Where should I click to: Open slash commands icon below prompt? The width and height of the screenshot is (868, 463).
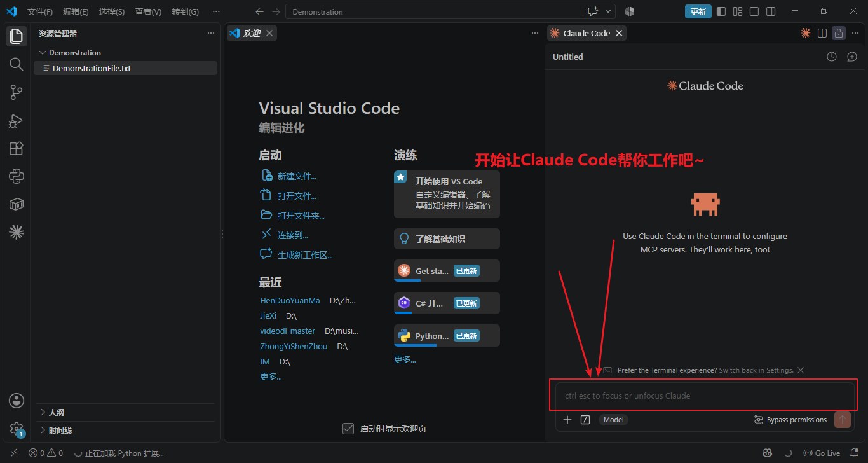coord(586,420)
